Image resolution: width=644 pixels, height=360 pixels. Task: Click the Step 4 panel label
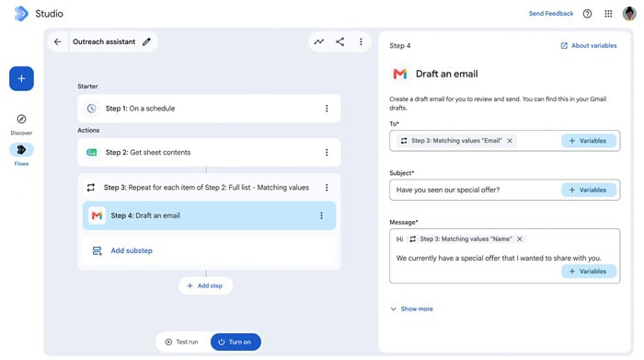[399, 46]
